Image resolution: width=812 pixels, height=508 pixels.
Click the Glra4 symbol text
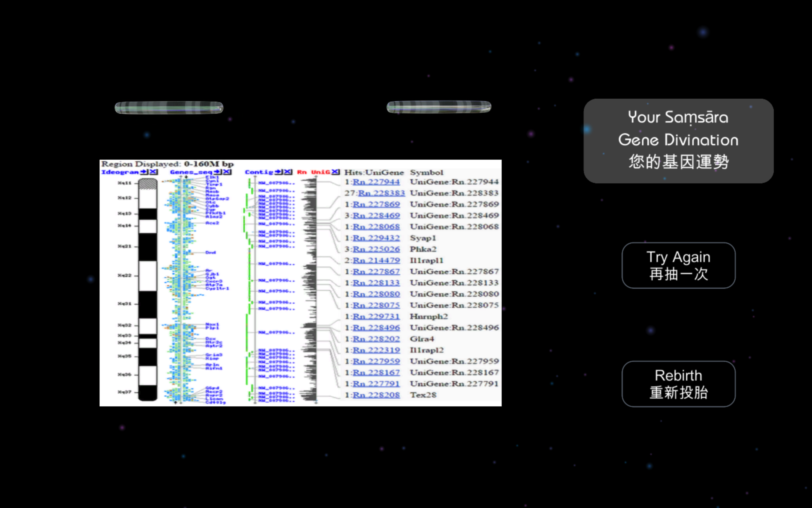pos(422,339)
